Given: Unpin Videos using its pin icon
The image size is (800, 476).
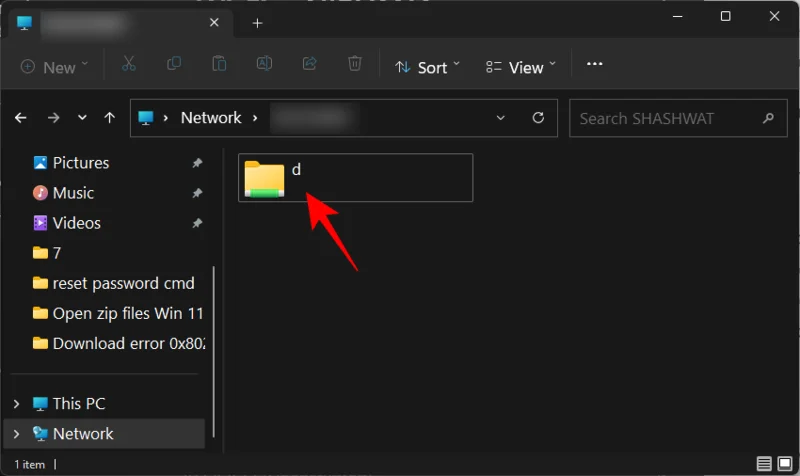Looking at the screenshot, I should tap(197, 223).
